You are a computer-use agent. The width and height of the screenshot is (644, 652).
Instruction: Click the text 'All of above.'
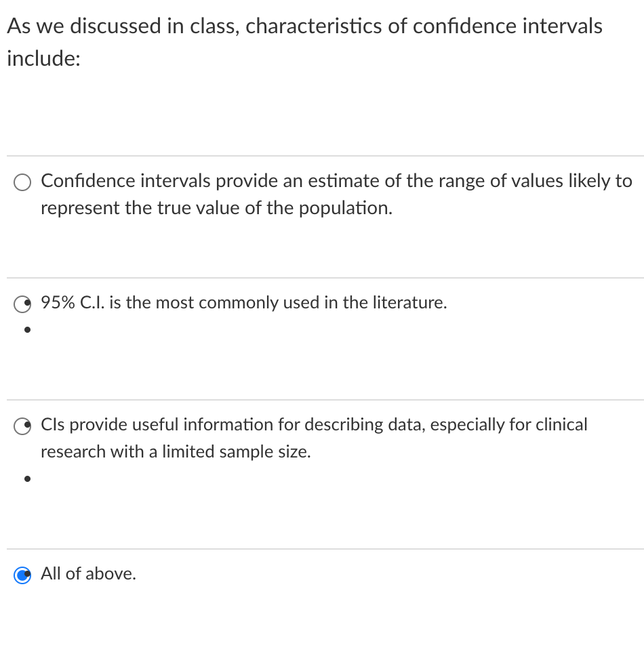pyautogui.click(x=87, y=574)
